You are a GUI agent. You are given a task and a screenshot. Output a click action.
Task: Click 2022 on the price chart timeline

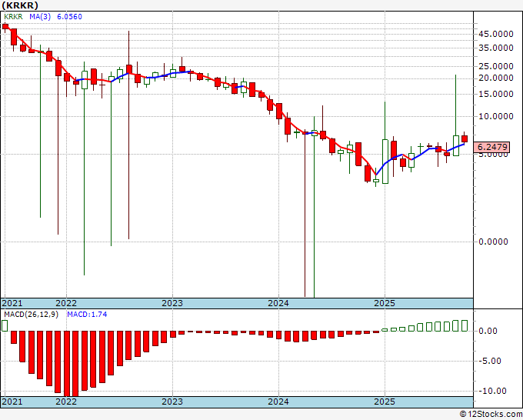66,303
